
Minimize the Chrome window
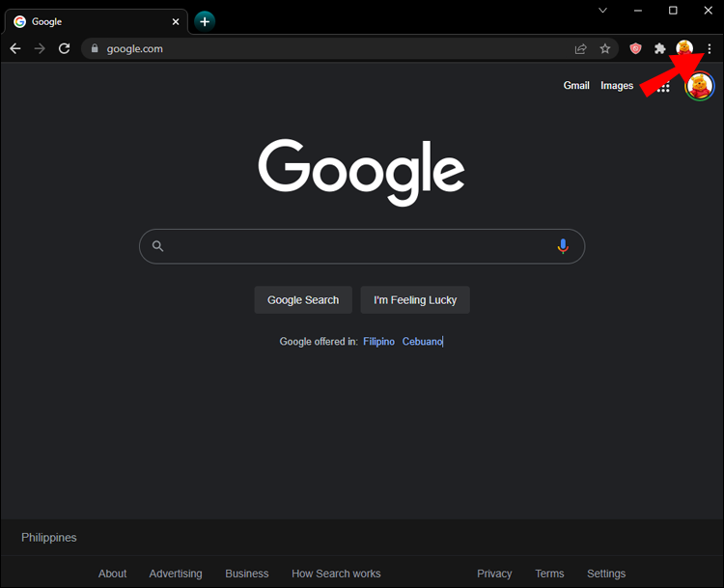638,11
